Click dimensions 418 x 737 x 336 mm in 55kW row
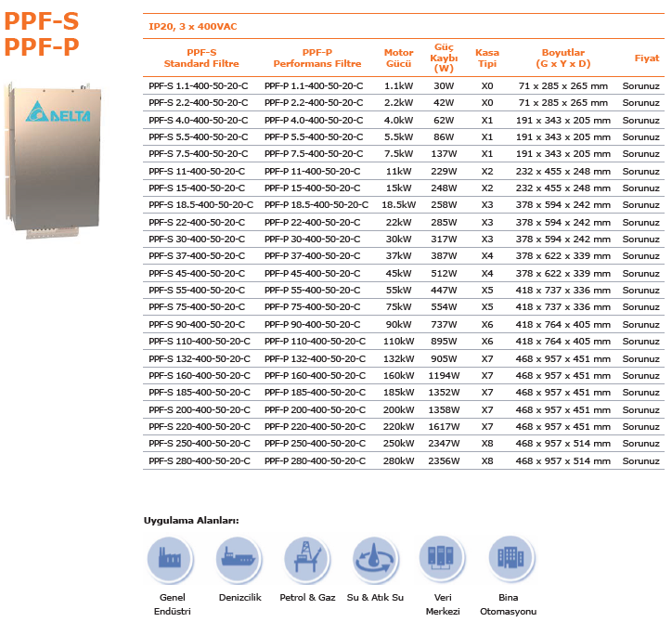This screenshot has height=622, width=672. [x=563, y=290]
